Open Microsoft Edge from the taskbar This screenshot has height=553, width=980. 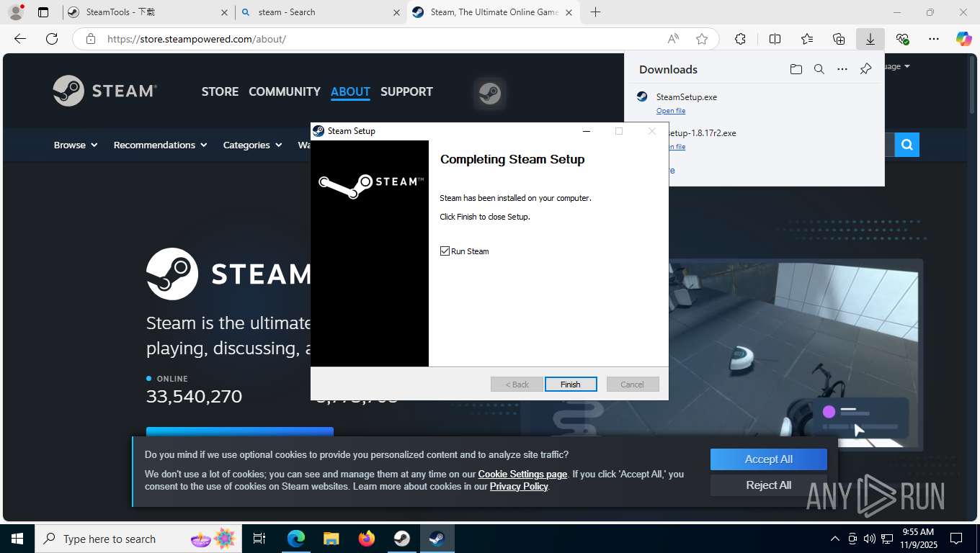295,539
